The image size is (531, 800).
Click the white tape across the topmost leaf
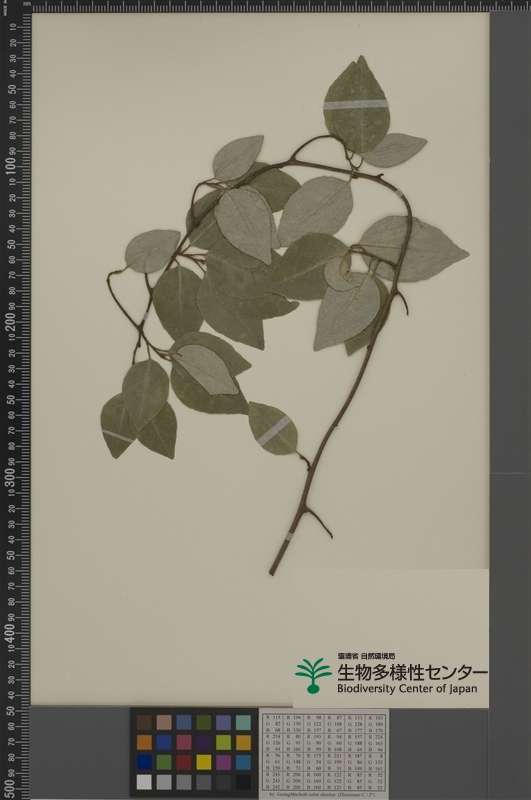(x=356, y=105)
